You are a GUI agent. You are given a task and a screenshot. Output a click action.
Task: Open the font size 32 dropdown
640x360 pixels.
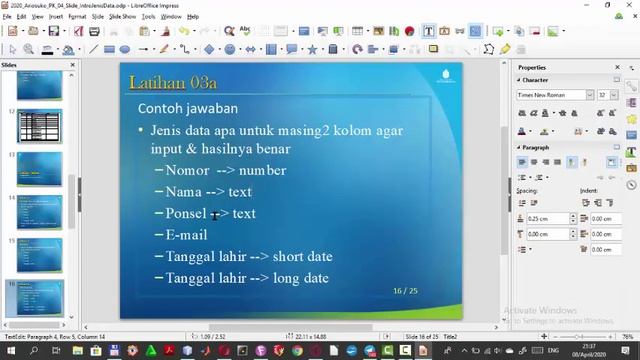(614, 95)
